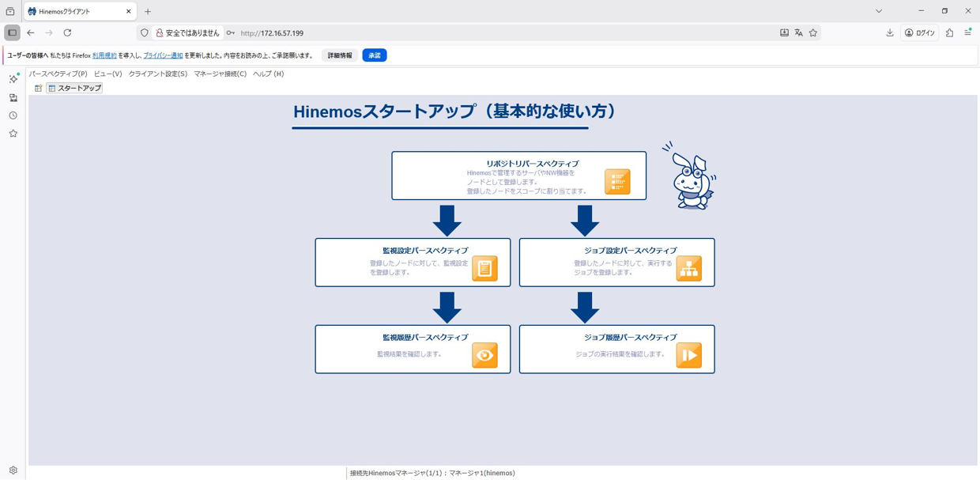Open the パースペクティブ(P) menu
Screen dimensions: 980x480
[x=58, y=74]
